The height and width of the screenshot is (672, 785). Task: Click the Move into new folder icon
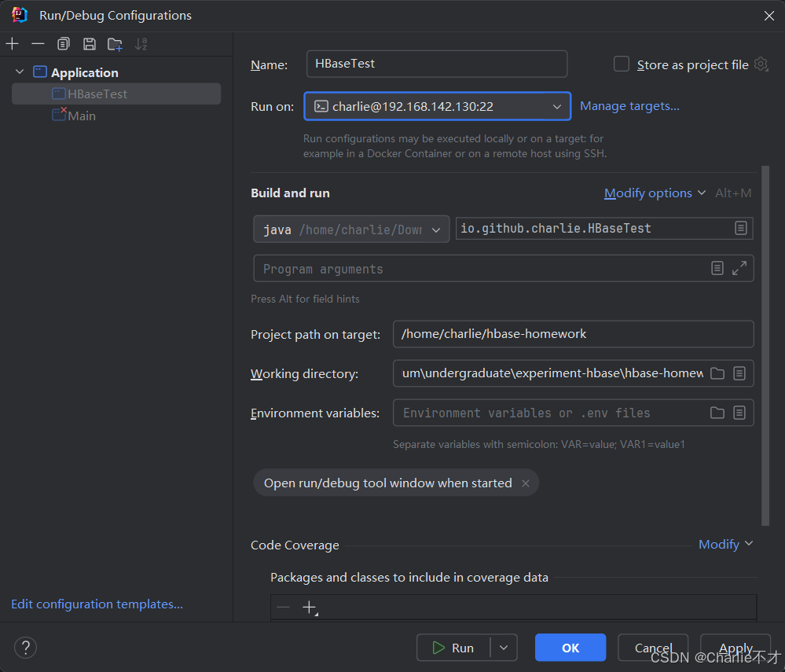click(115, 44)
